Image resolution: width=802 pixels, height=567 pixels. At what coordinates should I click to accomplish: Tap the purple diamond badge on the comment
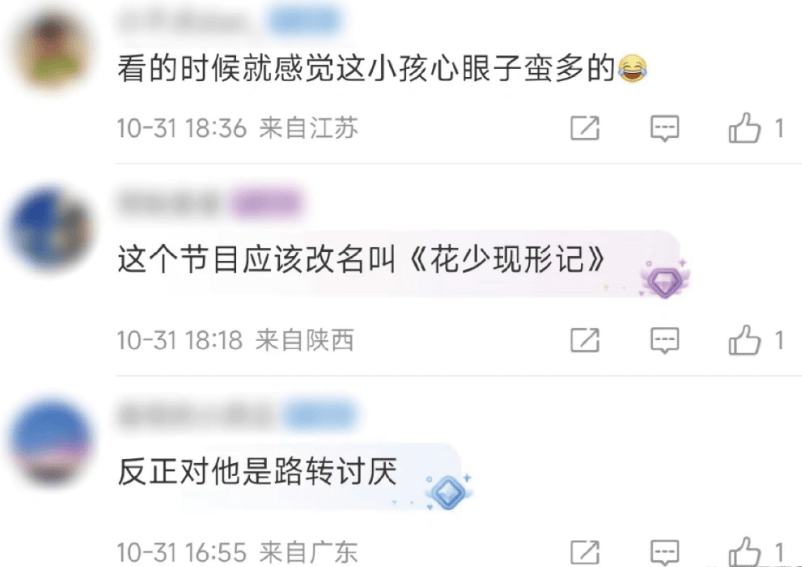tap(664, 279)
